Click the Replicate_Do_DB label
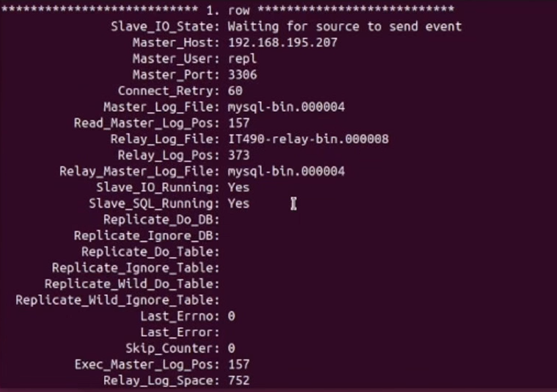 (161, 219)
